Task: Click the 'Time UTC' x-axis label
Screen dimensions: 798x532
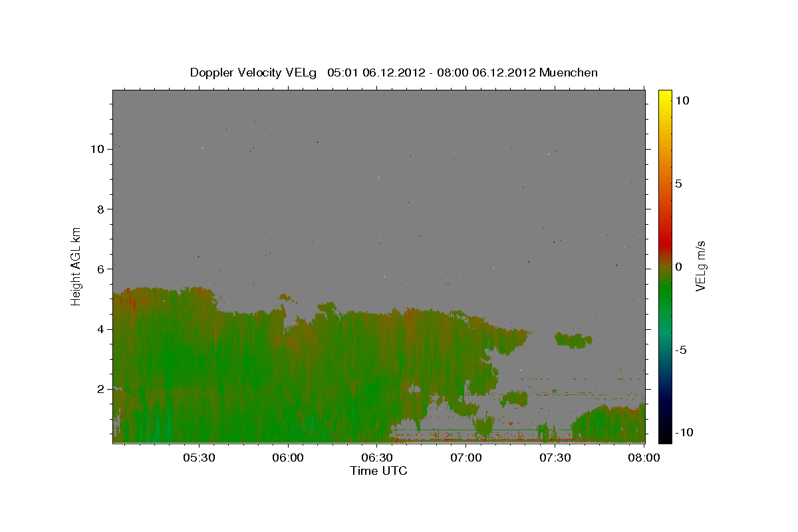Action: click(x=378, y=471)
